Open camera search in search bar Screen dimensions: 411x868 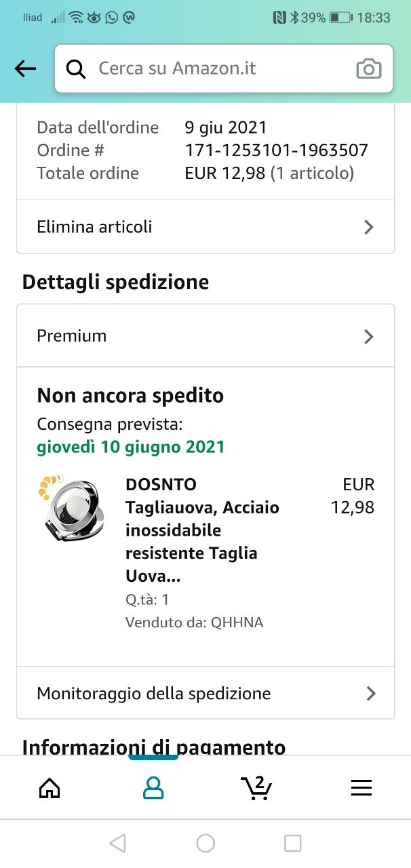(369, 68)
